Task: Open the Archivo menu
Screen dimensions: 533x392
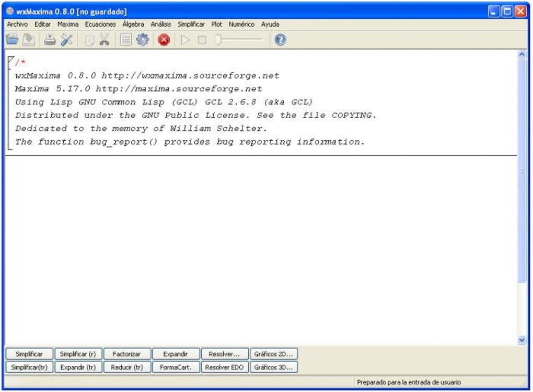Action: click(x=17, y=24)
